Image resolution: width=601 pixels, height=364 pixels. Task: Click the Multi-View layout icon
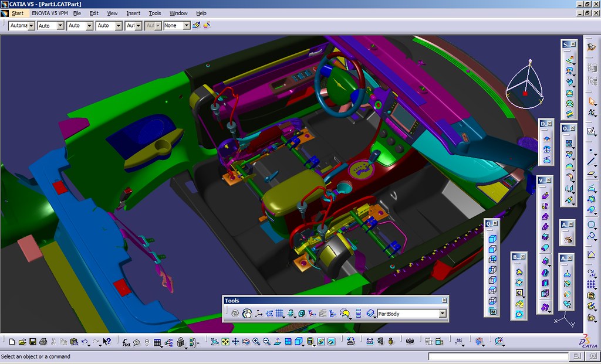[288, 341]
